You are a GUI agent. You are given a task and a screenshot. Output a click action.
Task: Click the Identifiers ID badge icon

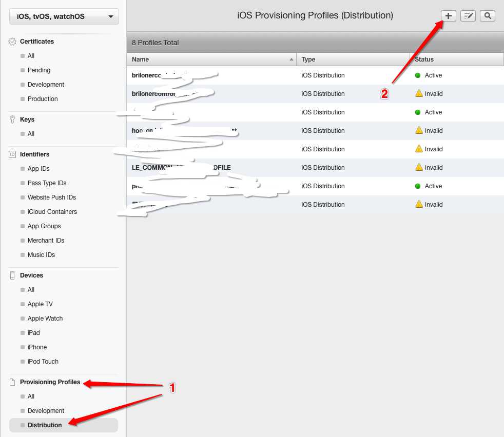[x=12, y=154]
